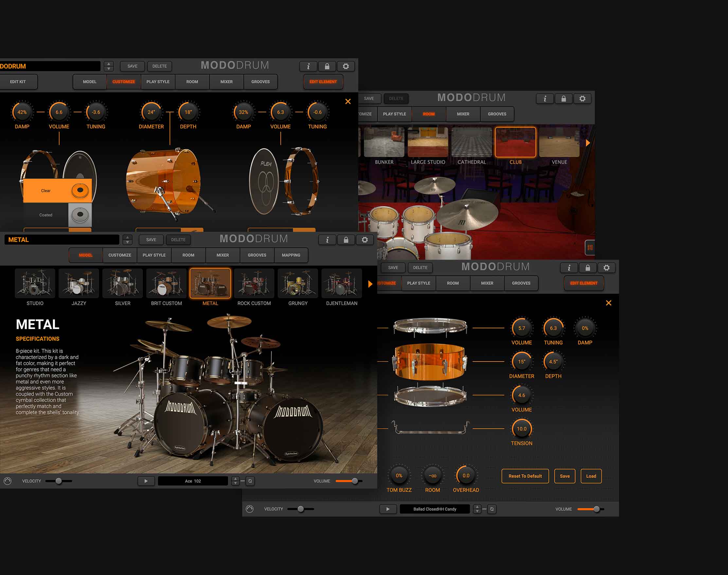728x575 pixels.
Task: Click MIDI palette icon beside snare window velocity
Action: coord(250,509)
